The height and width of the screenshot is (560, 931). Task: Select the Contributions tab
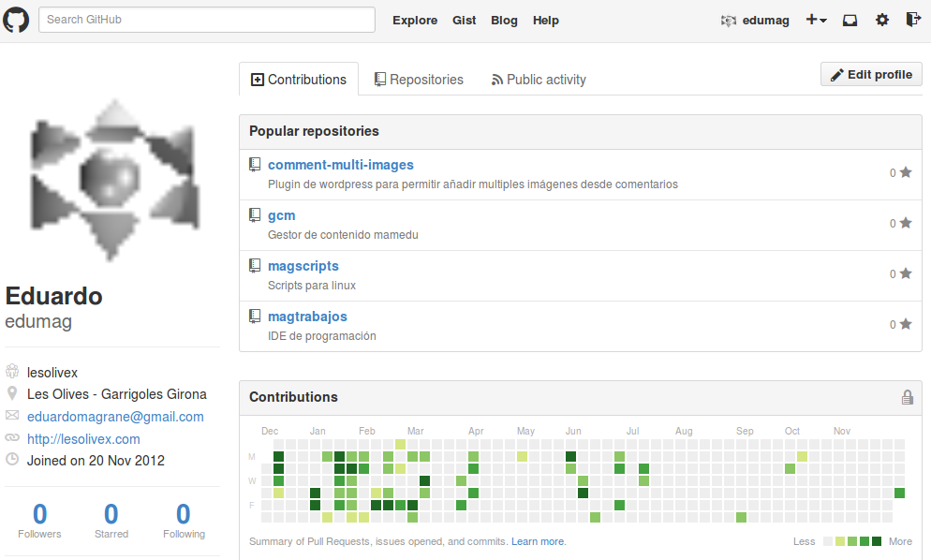pyautogui.click(x=298, y=80)
